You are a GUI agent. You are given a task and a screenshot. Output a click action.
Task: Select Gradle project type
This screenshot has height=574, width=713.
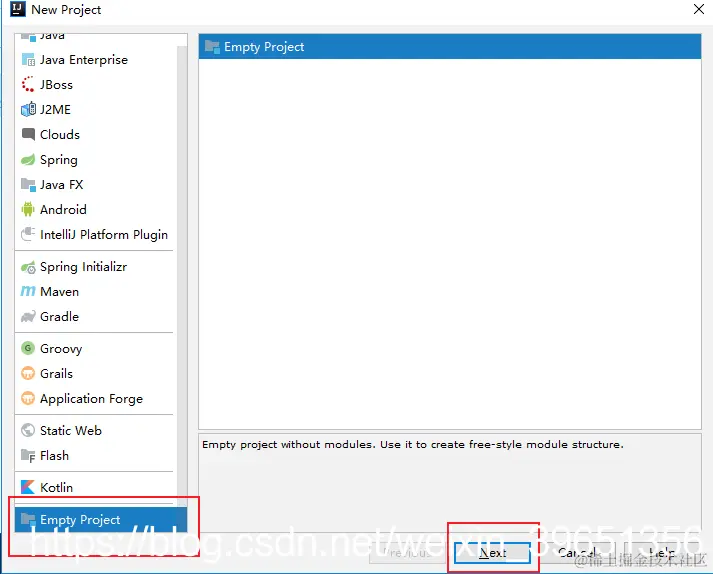(x=94, y=317)
